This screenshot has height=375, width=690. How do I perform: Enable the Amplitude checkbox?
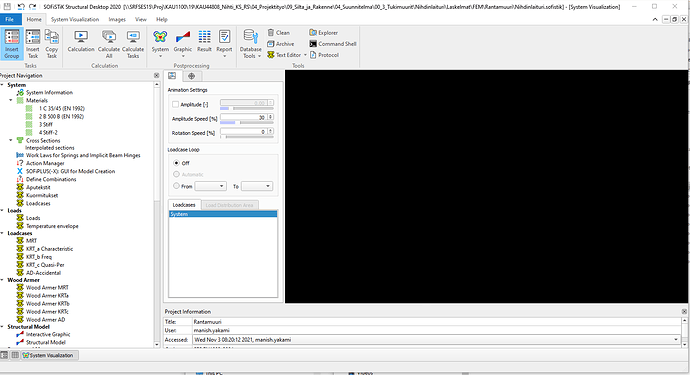click(x=176, y=104)
